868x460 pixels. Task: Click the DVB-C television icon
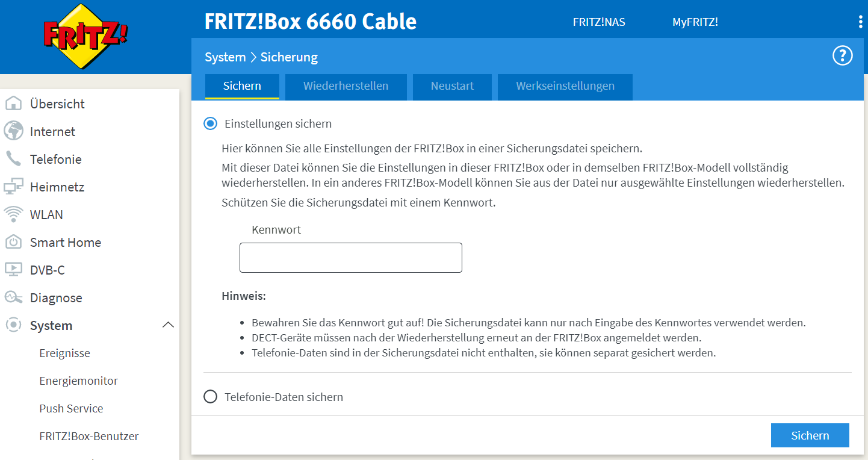point(13,270)
